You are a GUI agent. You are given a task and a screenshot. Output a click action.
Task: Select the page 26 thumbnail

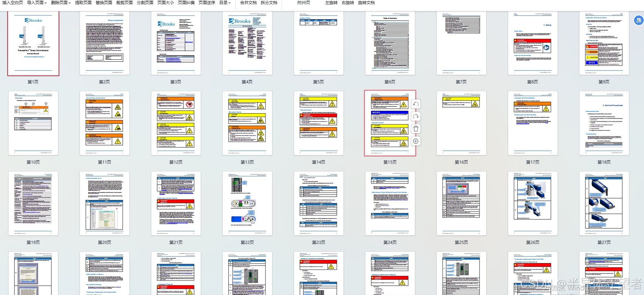533,203
